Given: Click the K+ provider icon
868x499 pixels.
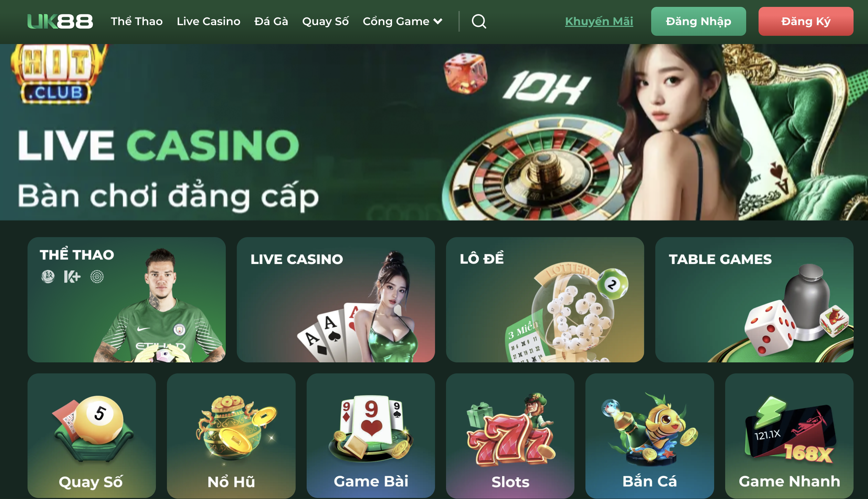Looking at the screenshot, I should click(72, 276).
